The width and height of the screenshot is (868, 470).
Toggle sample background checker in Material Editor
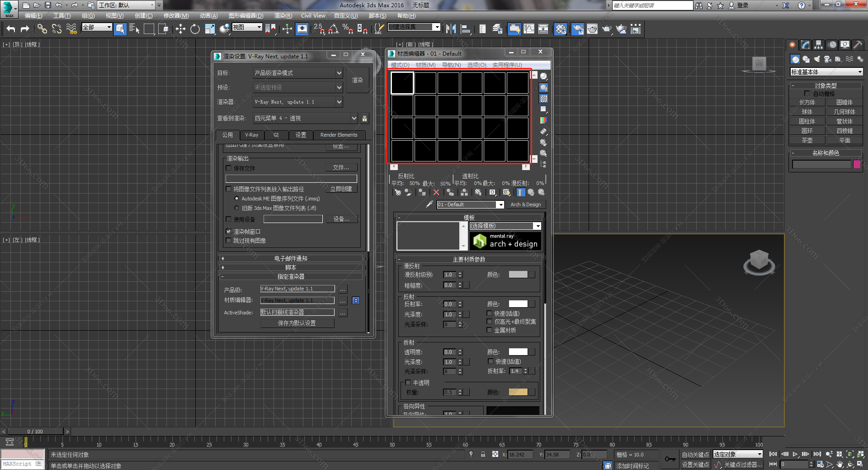tap(543, 99)
